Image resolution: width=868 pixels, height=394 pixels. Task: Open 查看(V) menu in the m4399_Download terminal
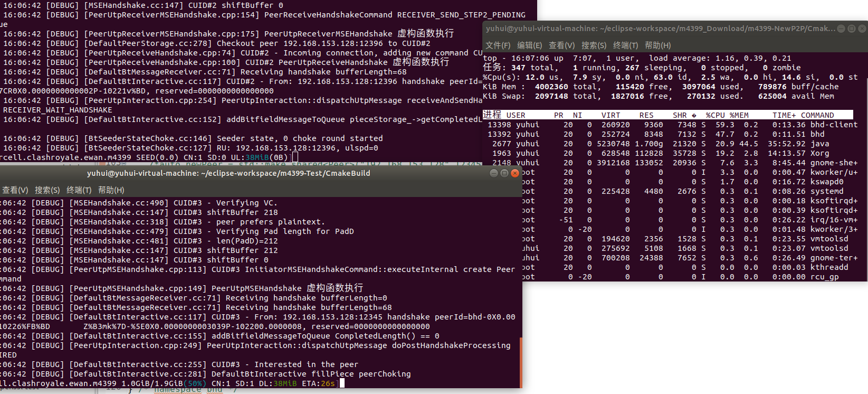(561, 45)
